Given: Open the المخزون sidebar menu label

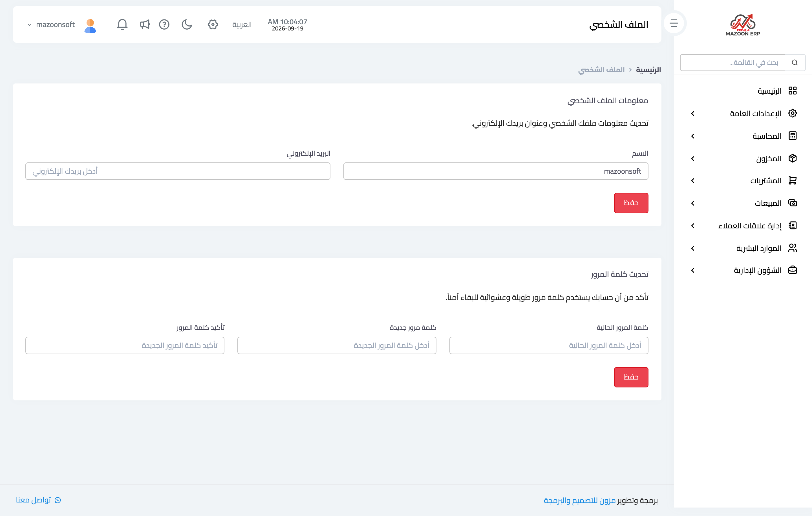Looking at the screenshot, I should [769, 158].
